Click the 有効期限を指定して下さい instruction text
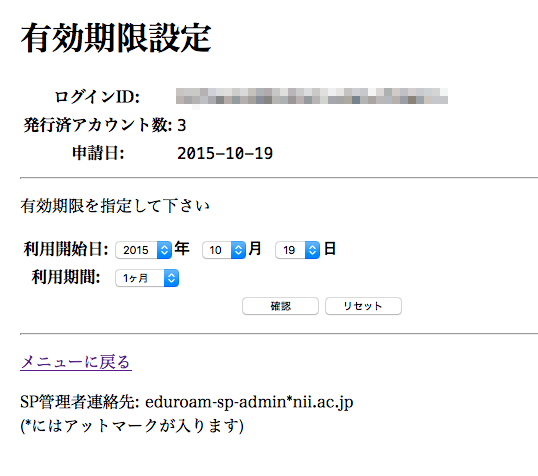 coord(115,206)
